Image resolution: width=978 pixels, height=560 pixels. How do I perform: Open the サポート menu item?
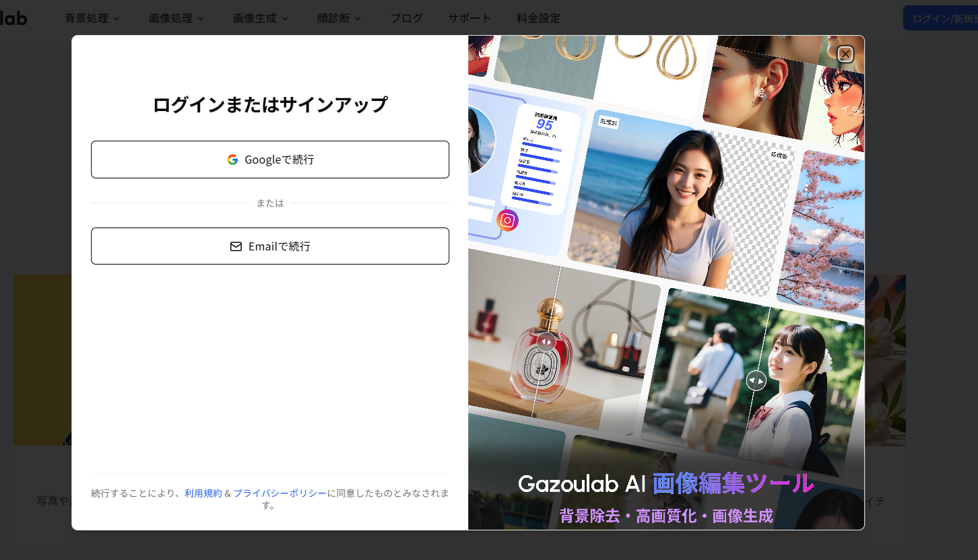[x=469, y=18]
